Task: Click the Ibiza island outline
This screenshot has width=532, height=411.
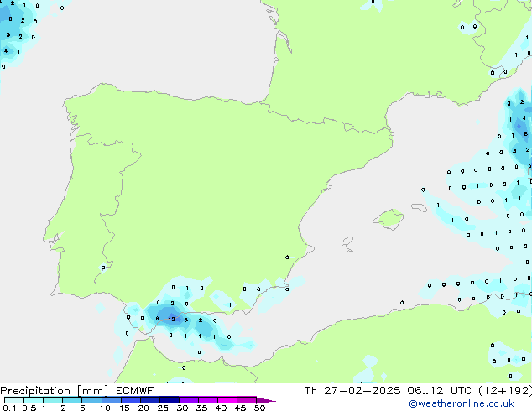Action: point(347,242)
